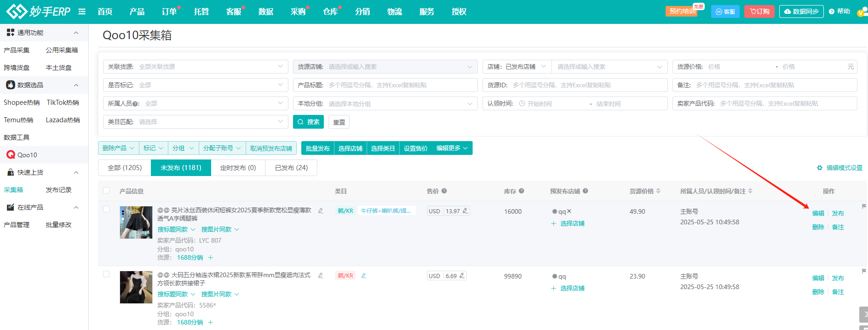868x330 pixels.
Task: Click the 妙手ERP logo
Action: click(38, 11)
